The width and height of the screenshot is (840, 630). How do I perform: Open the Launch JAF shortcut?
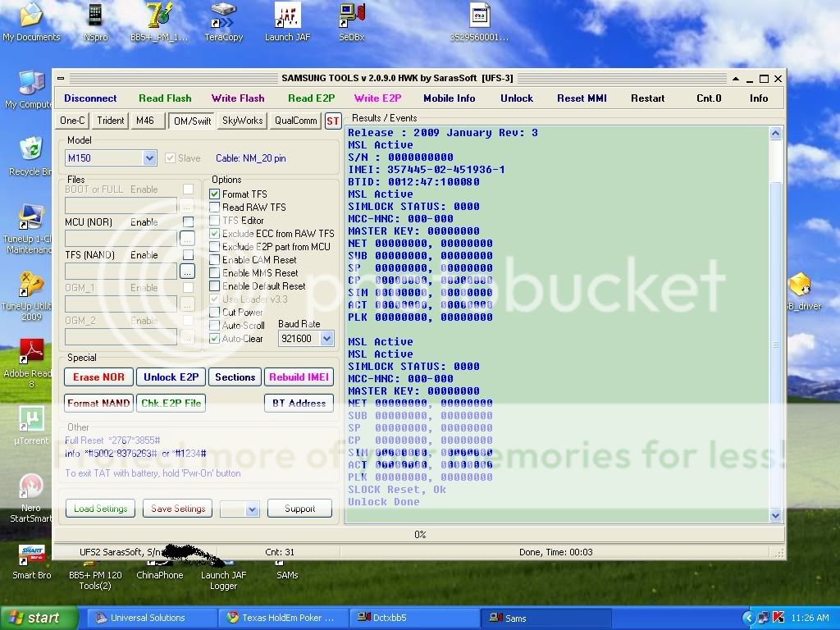(287, 21)
